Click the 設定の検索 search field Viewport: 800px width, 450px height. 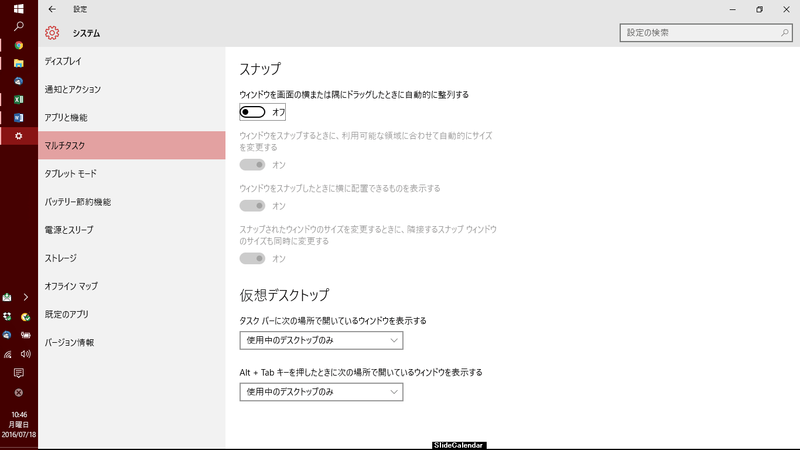pos(706,33)
